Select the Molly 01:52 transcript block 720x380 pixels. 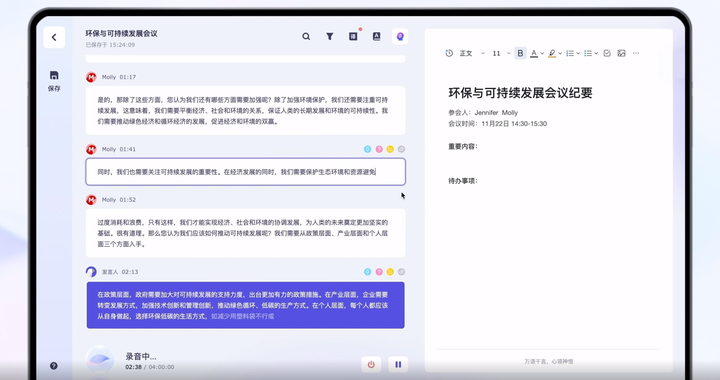(x=246, y=233)
